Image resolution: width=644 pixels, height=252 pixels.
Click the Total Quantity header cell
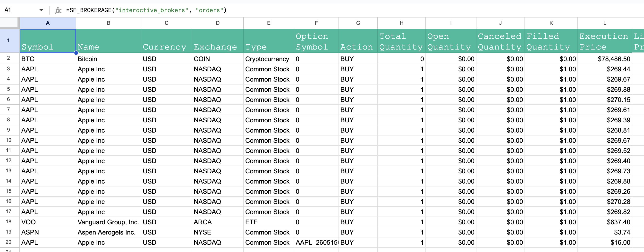pos(401,41)
